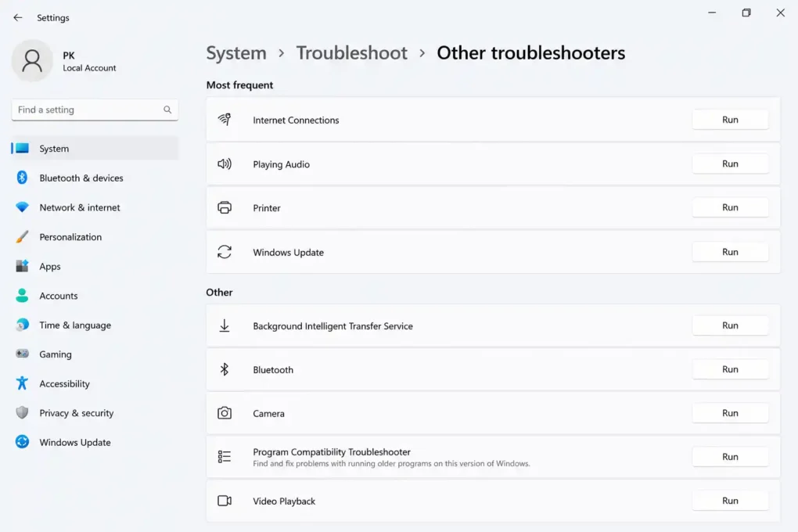Click the Video Playback camcorder icon
This screenshot has height=532, width=798.
pyautogui.click(x=225, y=501)
